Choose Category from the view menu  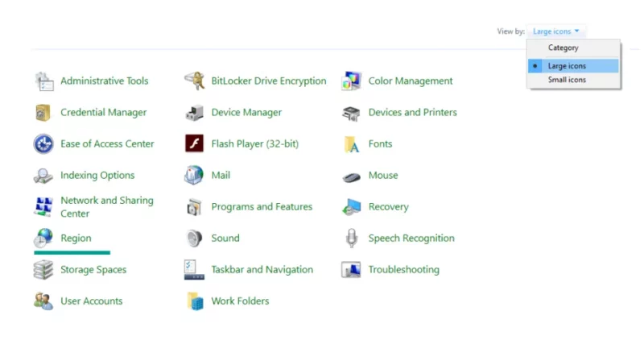coord(573,48)
